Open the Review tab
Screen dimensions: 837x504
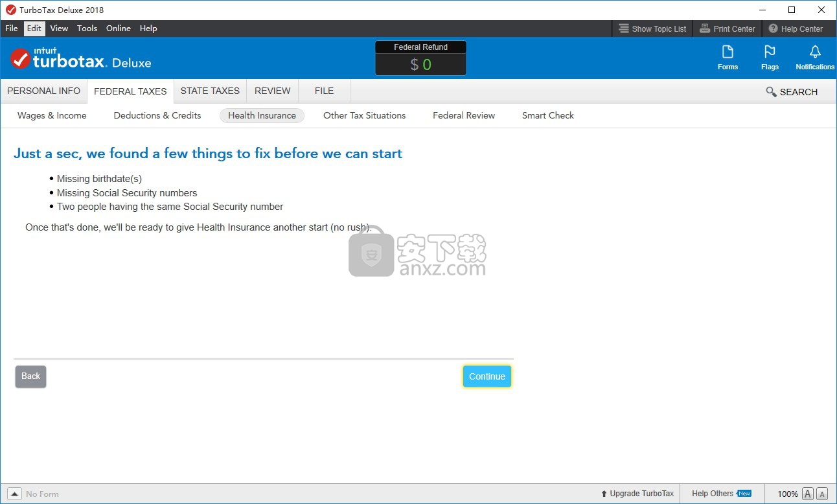point(273,91)
